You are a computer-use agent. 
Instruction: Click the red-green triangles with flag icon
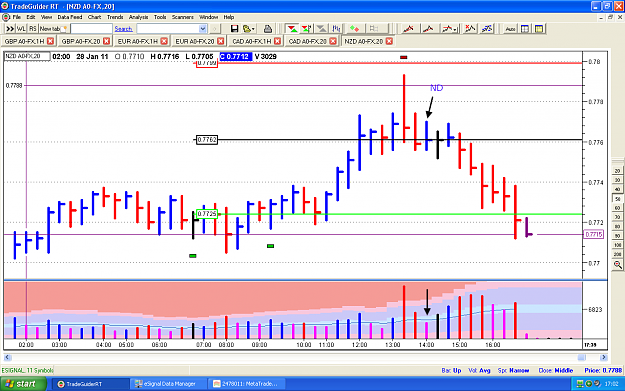click(x=307, y=29)
